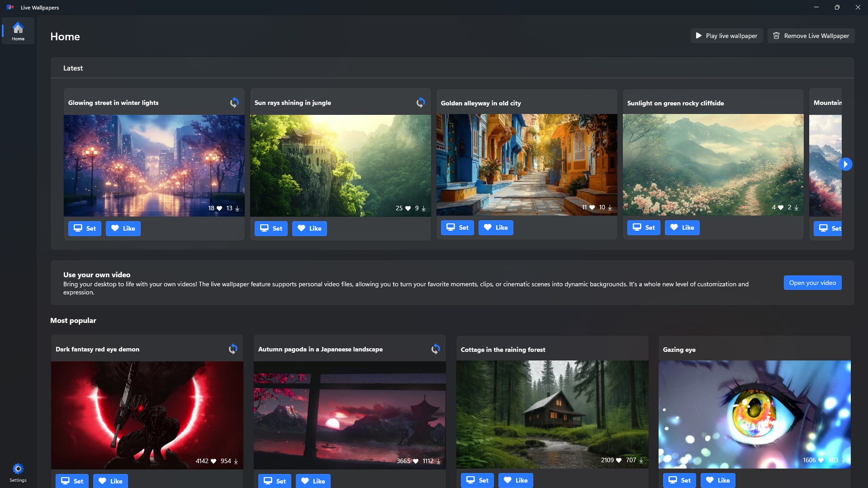Click the play triangle in Play live wallpaper
Screen dimensions: 868x488
[698, 35]
